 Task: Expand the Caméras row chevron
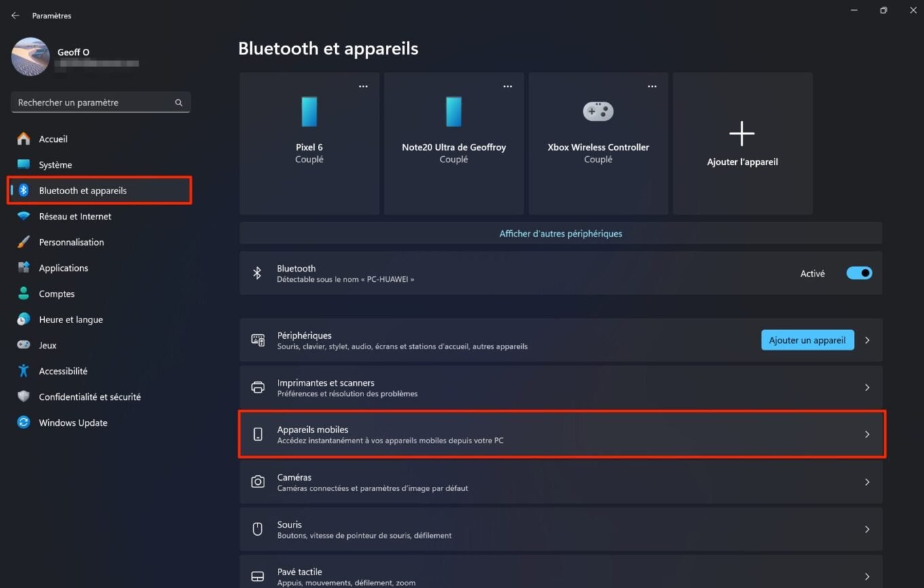tap(868, 482)
